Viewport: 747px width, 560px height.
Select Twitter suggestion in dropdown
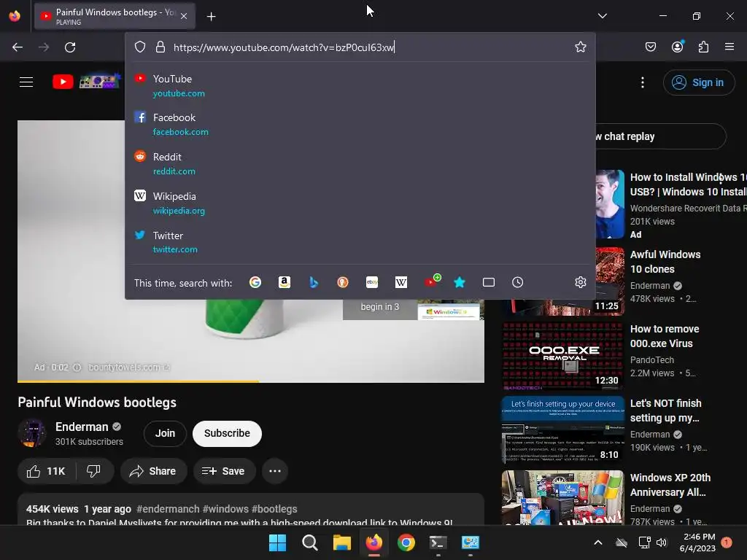[x=360, y=242]
